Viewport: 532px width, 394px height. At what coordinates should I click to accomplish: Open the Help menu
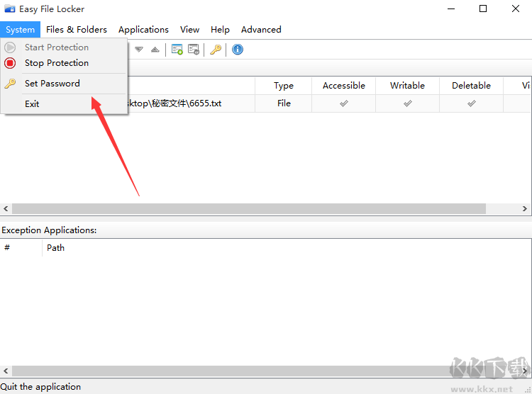pyautogui.click(x=220, y=30)
